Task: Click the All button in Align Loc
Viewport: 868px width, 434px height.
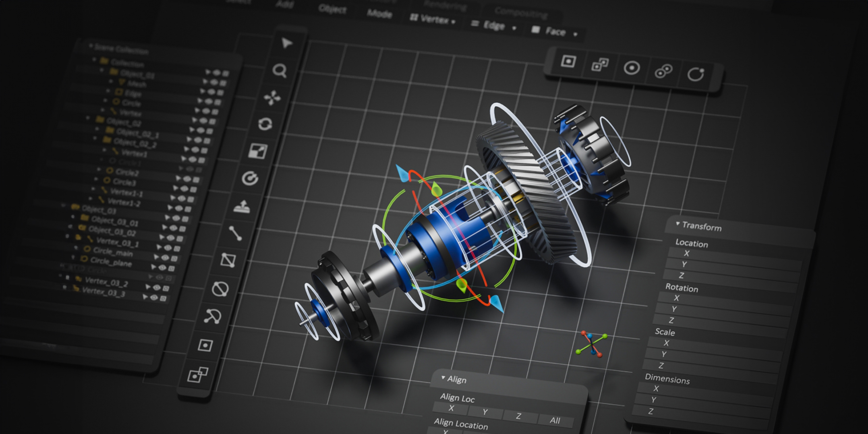Action: [555, 420]
